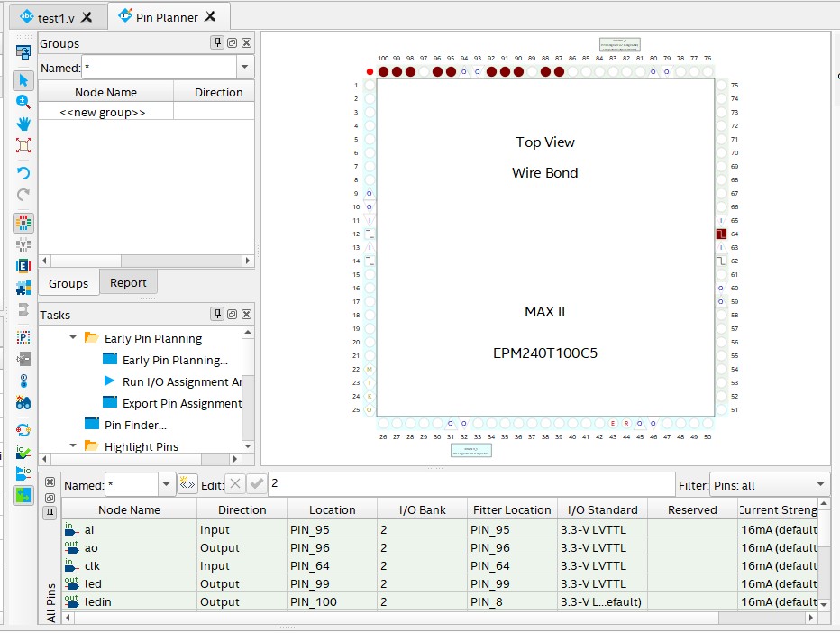Image resolution: width=840 pixels, height=633 pixels.
Task: Switch to the test1.v tab
Action: pos(54,17)
